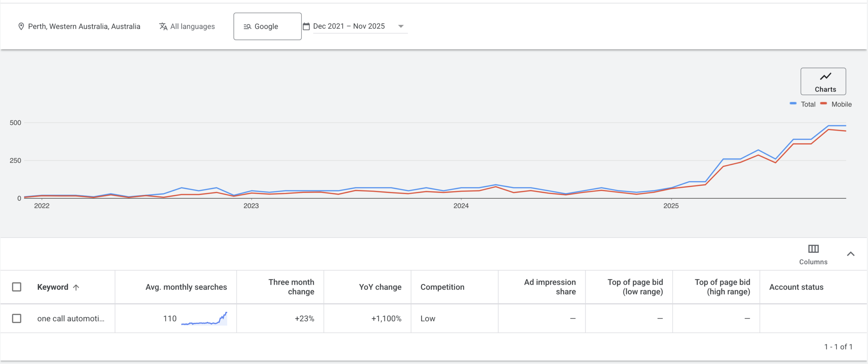
Task: Open the Charts trend-line icon
Action: pos(825,77)
